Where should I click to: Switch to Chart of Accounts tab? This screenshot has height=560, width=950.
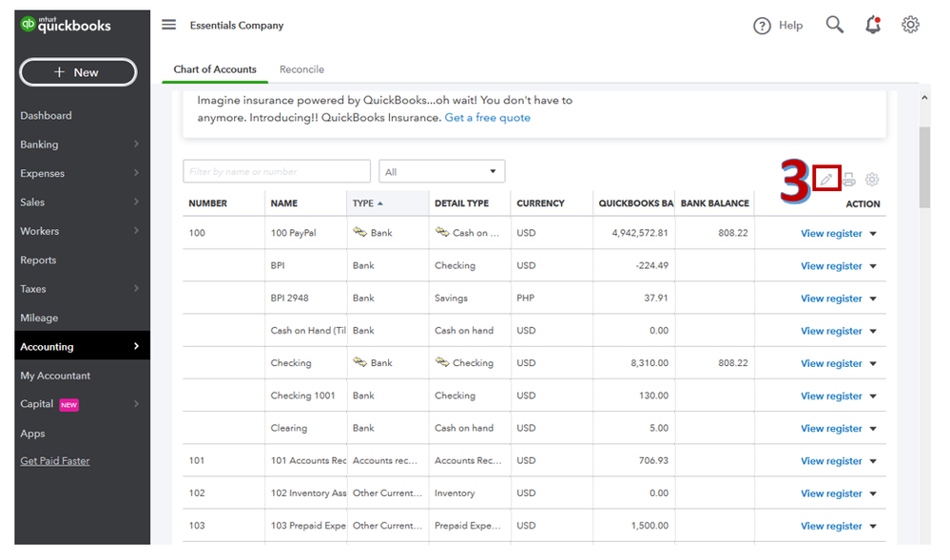pyautogui.click(x=215, y=69)
